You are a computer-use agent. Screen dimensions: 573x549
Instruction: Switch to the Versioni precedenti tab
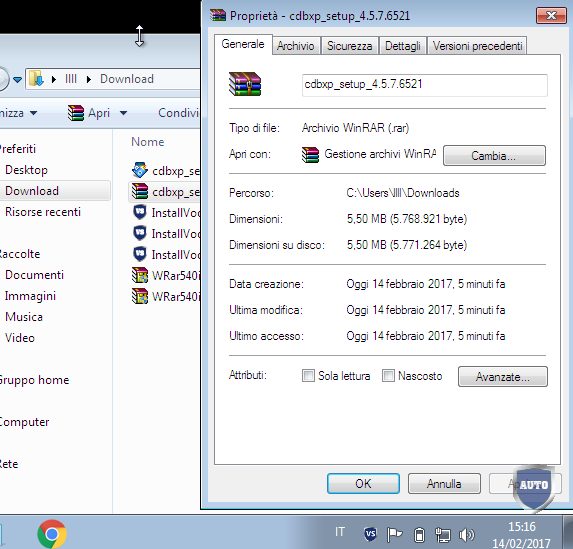tap(477, 46)
